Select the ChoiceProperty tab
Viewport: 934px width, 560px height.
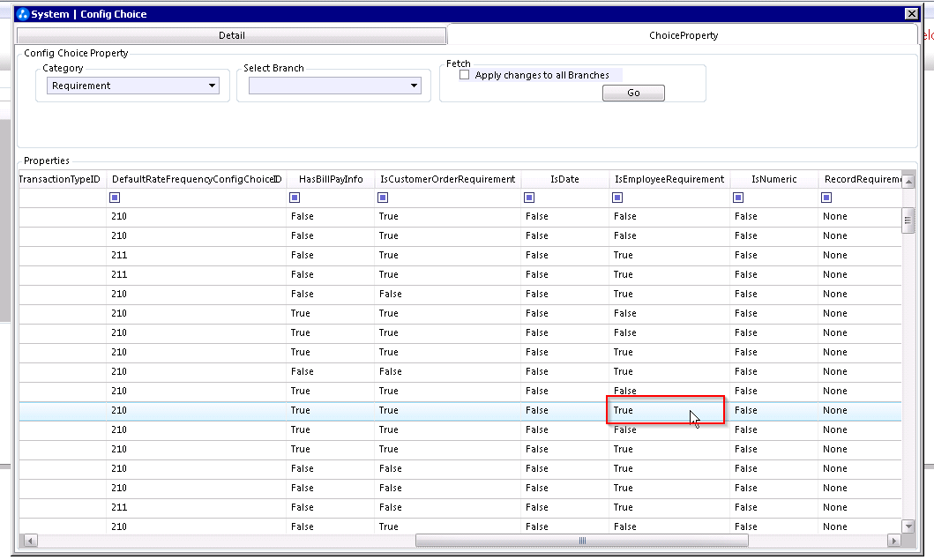[x=684, y=35]
